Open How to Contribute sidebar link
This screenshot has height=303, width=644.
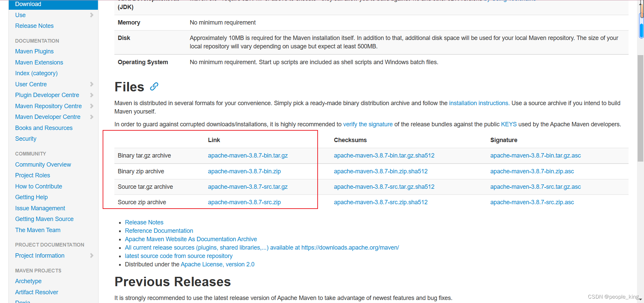(x=39, y=186)
